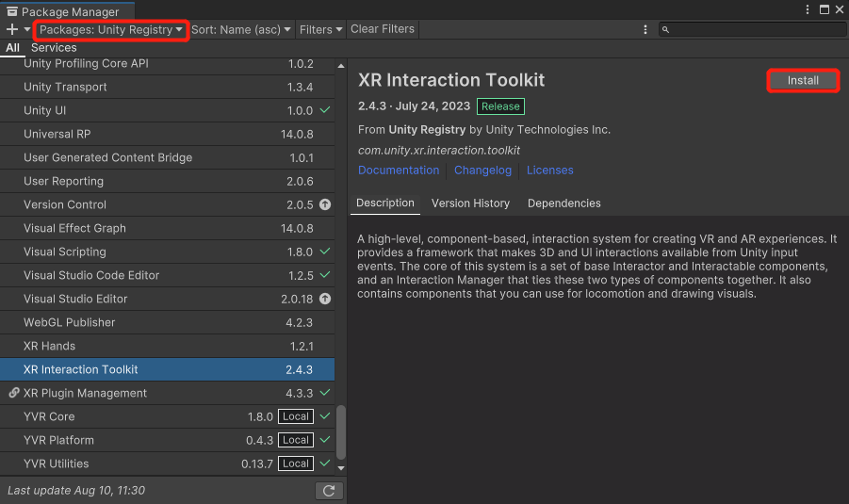Click the installed checkmark for YVR Core

[x=325, y=416]
